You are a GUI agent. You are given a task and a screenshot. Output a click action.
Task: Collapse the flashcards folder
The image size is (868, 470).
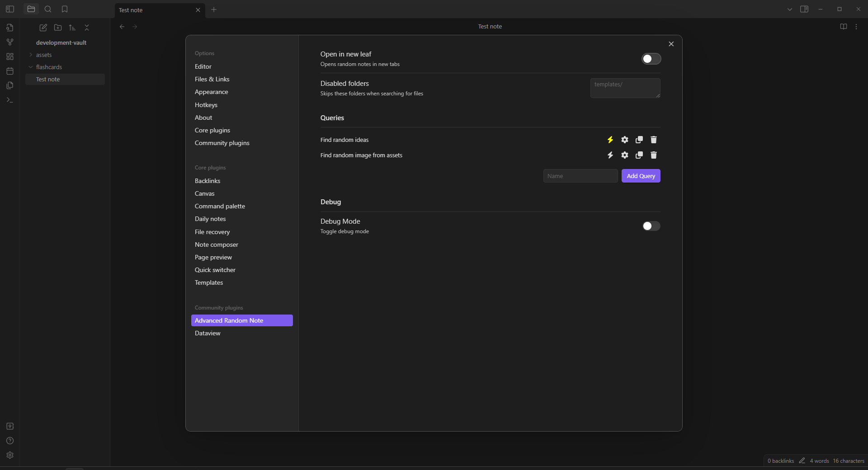(x=31, y=67)
